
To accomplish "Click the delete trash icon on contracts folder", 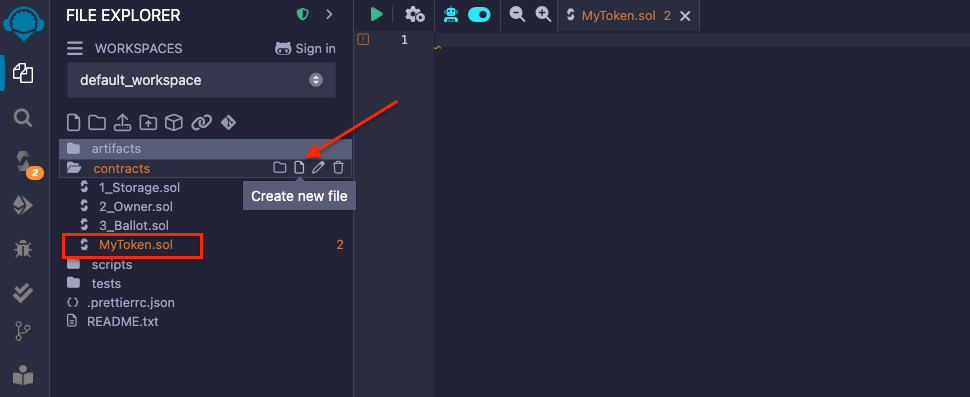I will tap(338, 168).
